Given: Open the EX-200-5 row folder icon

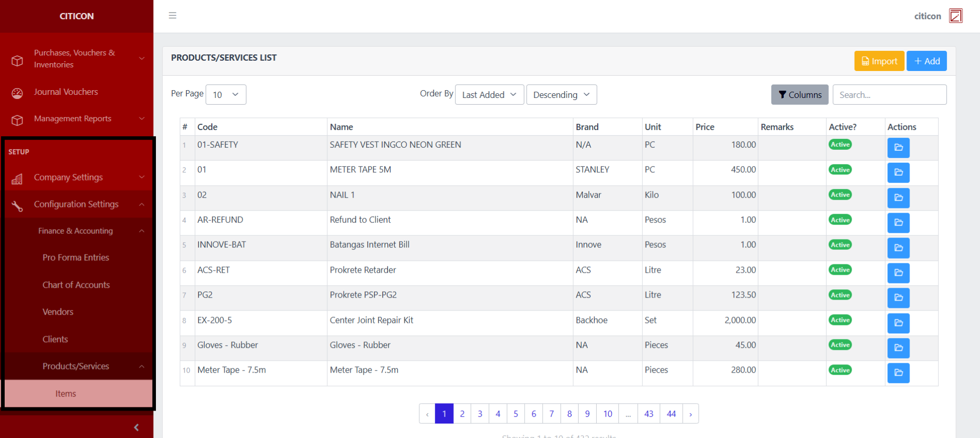Looking at the screenshot, I should [898, 323].
